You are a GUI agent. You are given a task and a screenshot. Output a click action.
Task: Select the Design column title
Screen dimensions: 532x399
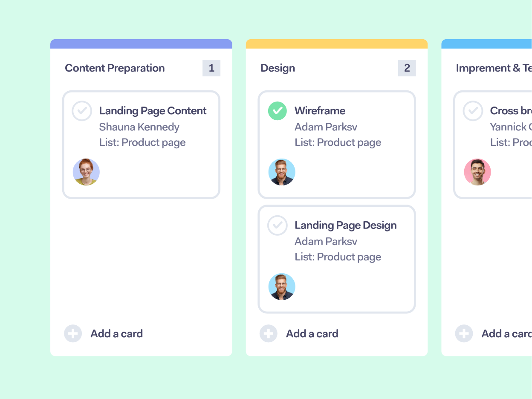[x=278, y=68]
